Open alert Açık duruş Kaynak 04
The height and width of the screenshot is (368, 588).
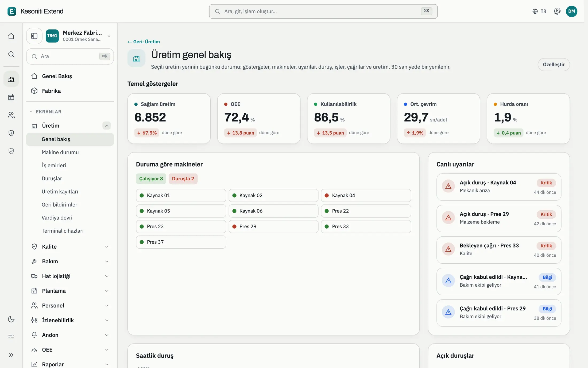click(x=499, y=187)
